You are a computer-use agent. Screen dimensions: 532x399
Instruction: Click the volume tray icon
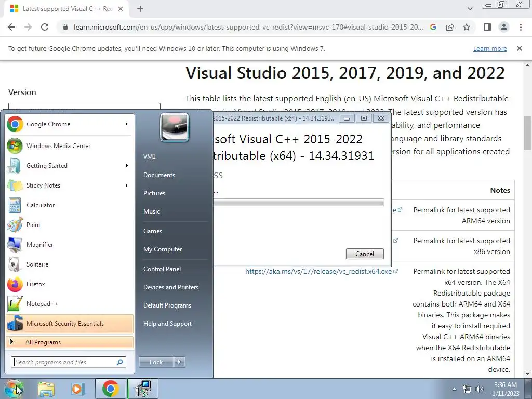pyautogui.click(x=480, y=389)
